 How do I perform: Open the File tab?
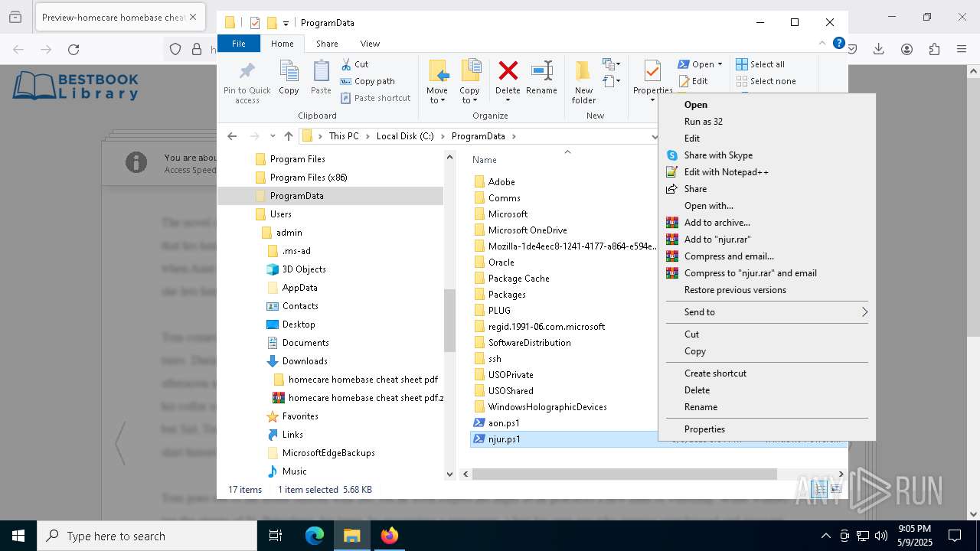(239, 44)
